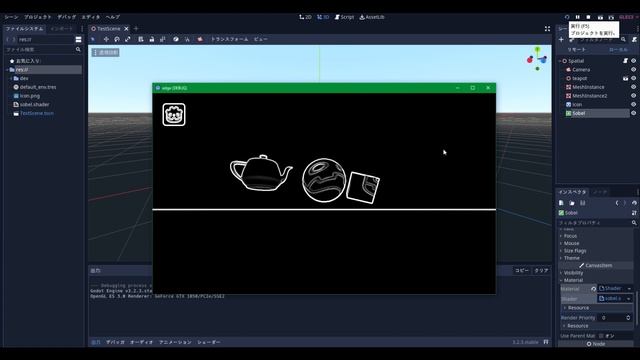The image size is (640, 360).
Task: Save resource icon in Inspector
Action: (x=582, y=203)
